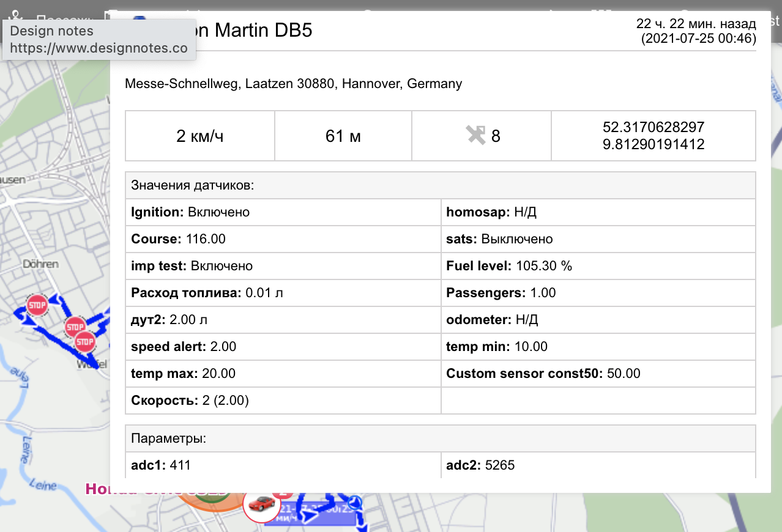Viewport: 782px width, 532px height.
Task: Click the lowest STOP marker above Wülfel
Action: tap(84, 341)
